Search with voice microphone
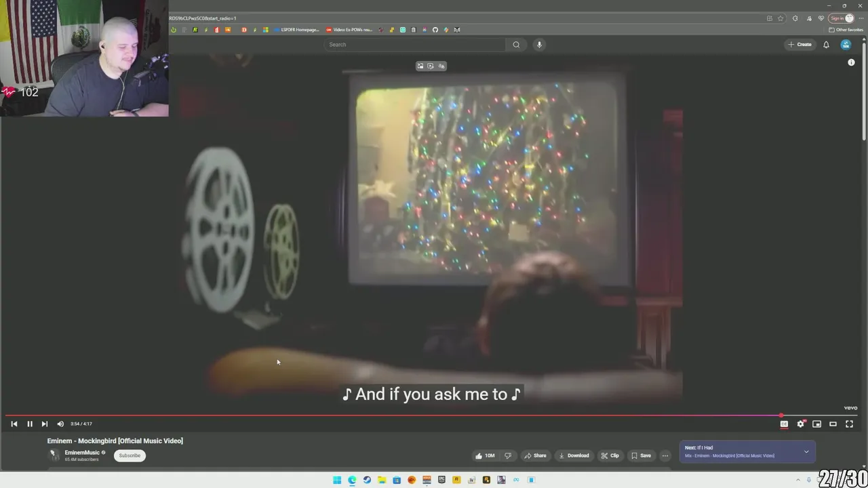This screenshot has height=488, width=868. pos(539,45)
